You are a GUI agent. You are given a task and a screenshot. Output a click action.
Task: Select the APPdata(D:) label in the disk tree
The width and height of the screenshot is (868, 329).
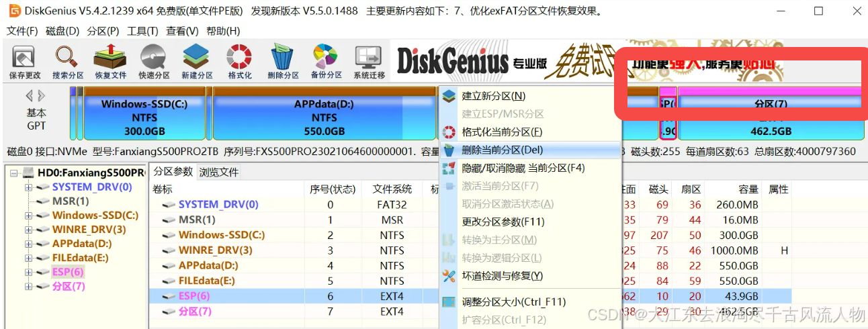(x=82, y=244)
